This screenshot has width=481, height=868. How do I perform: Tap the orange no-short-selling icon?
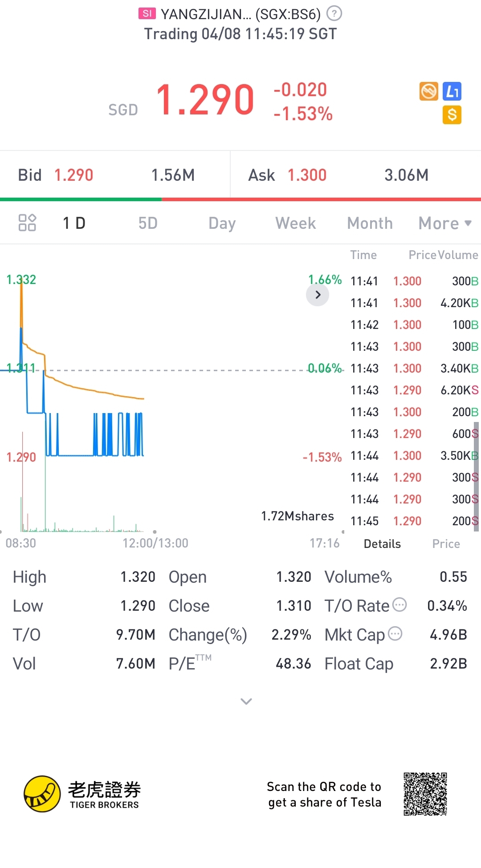429,92
